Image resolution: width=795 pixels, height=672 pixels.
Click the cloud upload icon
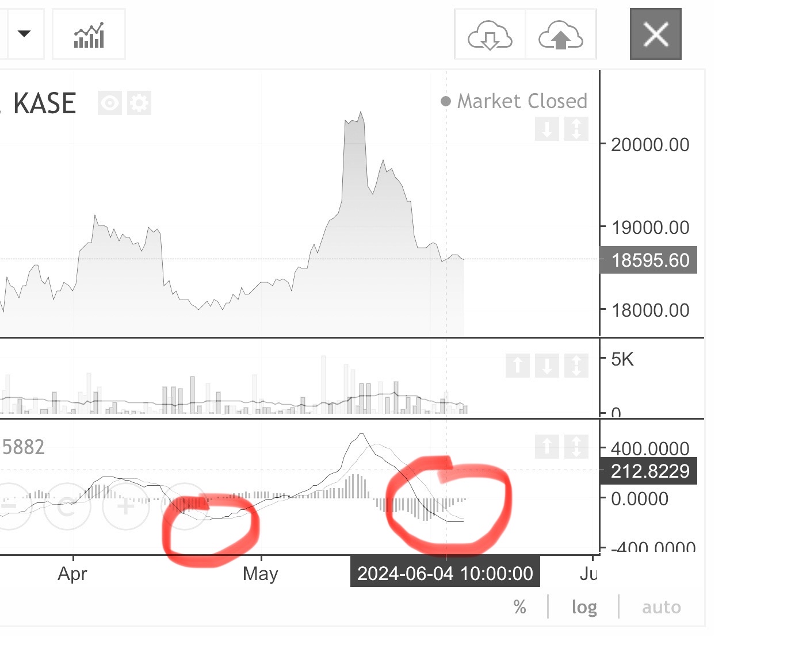click(x=560, y=34)
